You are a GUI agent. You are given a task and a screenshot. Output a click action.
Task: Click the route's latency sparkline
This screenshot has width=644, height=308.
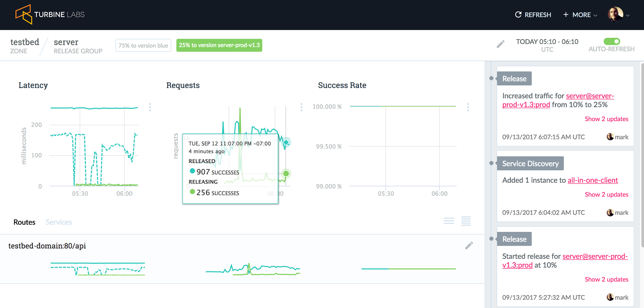98,269
